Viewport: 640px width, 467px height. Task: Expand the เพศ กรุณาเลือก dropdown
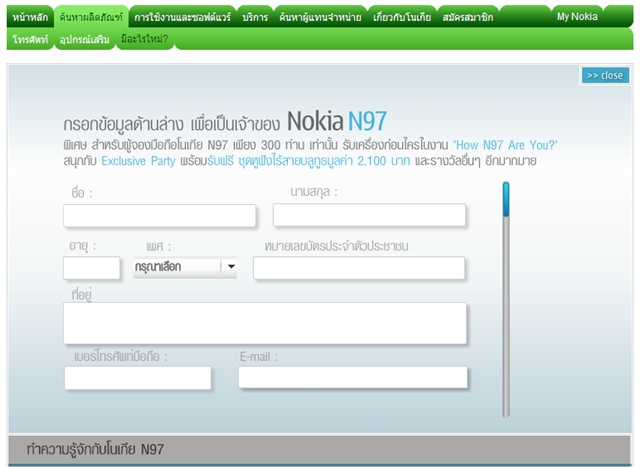pos(185,267)
